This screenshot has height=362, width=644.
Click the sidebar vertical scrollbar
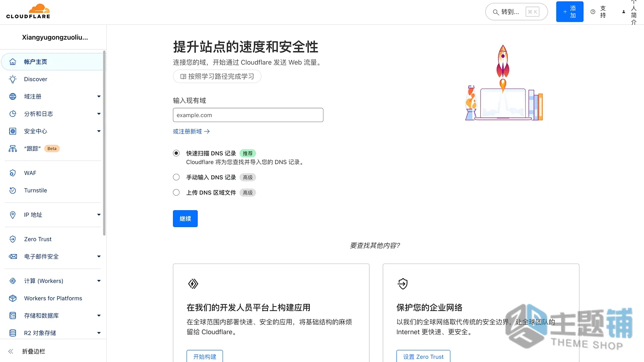[x=104, y=143]
